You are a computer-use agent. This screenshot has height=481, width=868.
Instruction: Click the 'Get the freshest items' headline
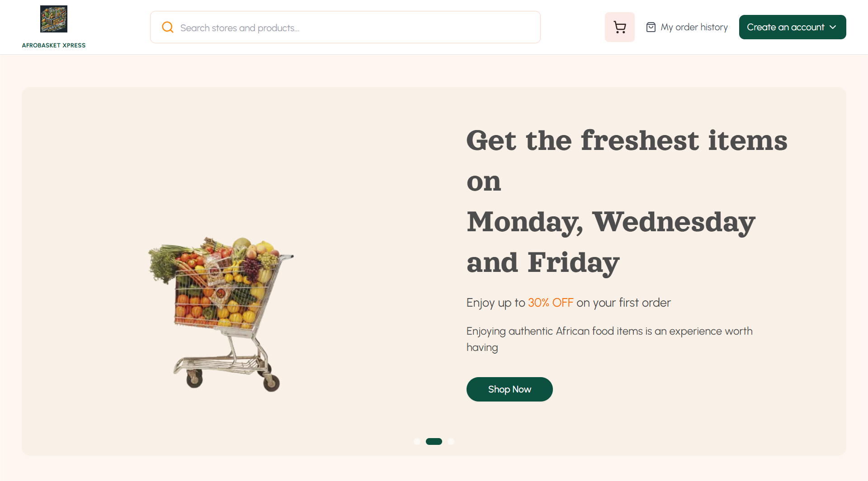click(627, 140)
